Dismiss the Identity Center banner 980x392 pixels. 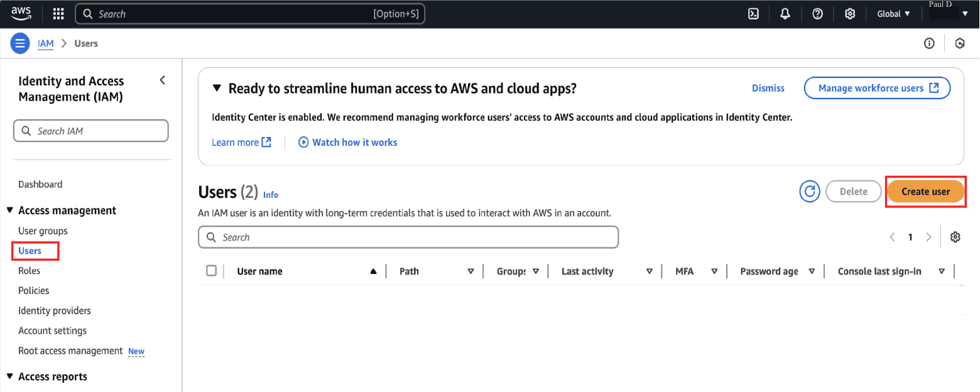click(768, 88)
